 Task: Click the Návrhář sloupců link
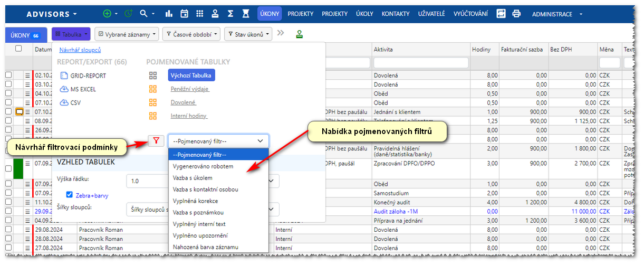80,50
